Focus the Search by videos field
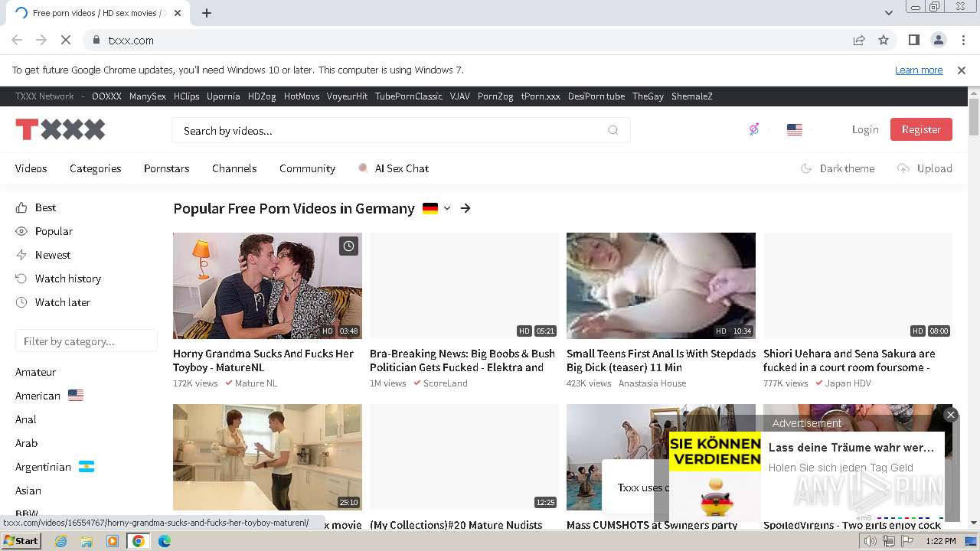 pyautogui.click(x=400, y=130)
